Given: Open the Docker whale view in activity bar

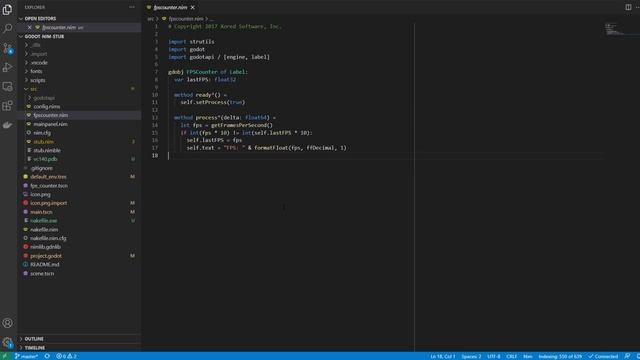Looking at the screenshot, I should click(7, 125).
